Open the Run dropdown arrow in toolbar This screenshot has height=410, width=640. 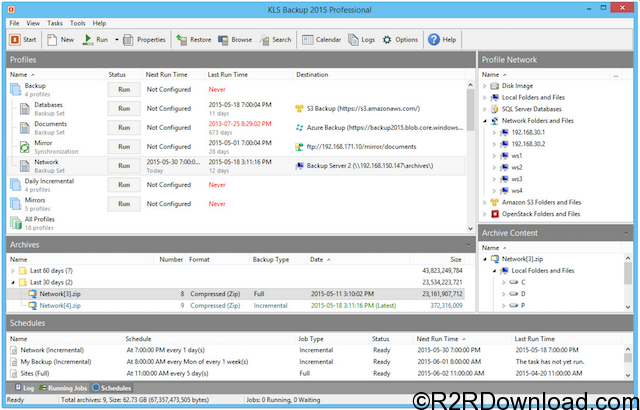coord(116,40)
